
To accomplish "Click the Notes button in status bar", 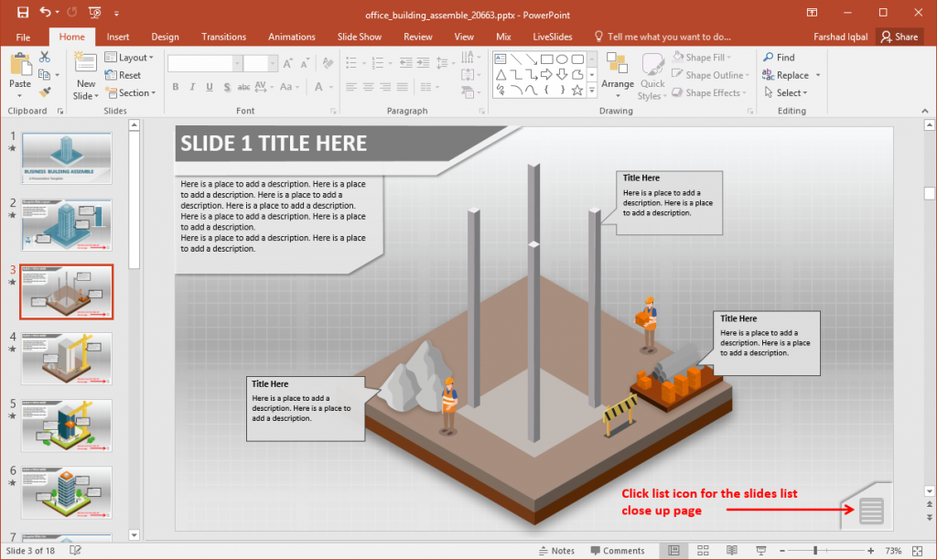I will 563,550.
